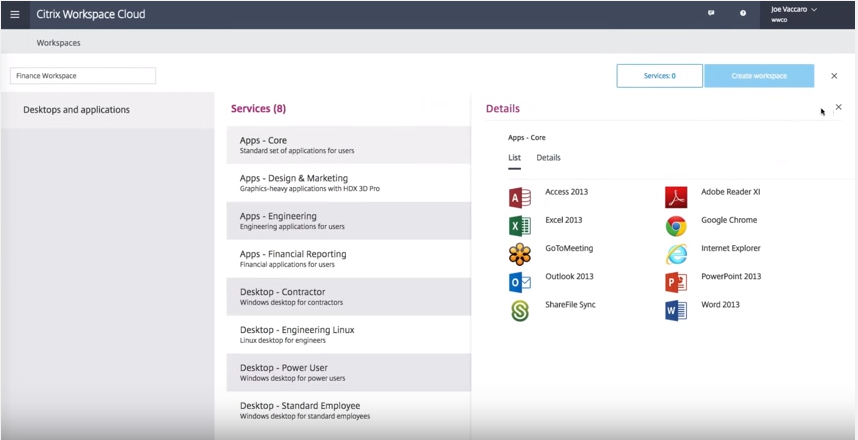Image resolution: width=858 pixels, height=440 pixels.
Task: Click the Google Chrome icon
Action: [x=676, y=225]
